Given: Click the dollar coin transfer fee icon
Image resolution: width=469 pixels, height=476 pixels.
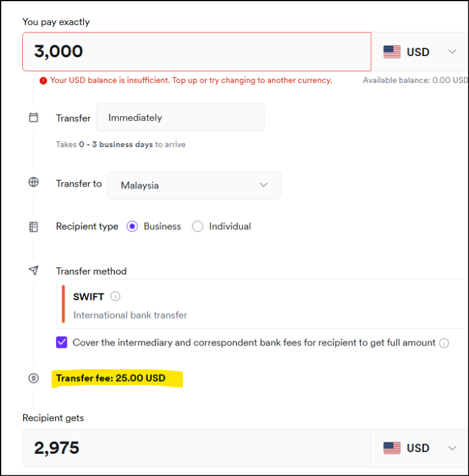Looking at the screenshot, I should 34,378.
